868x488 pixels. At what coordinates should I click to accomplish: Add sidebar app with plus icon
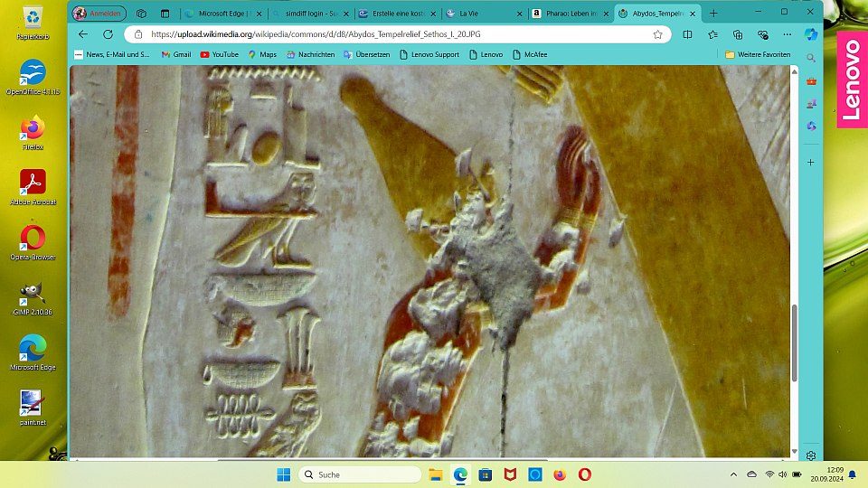(811, 163)
